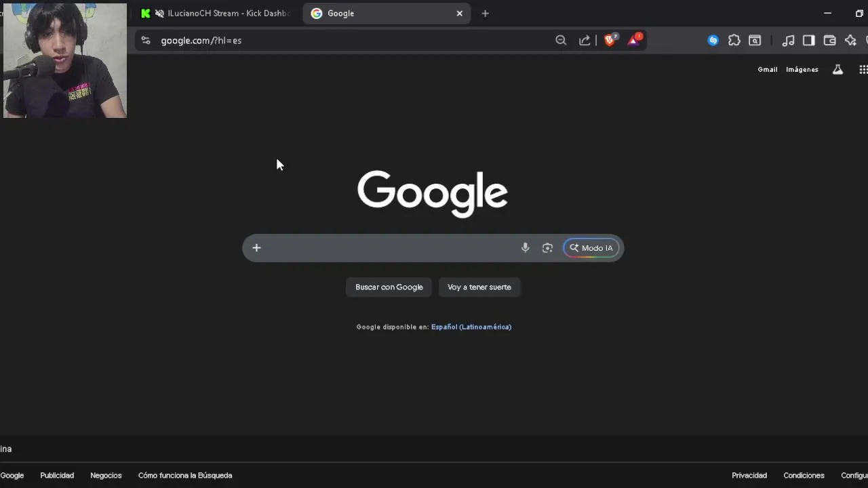868x488 pixels.
Task: Open Cómo funciona la Búsqueda link
Action: (185, 476)
